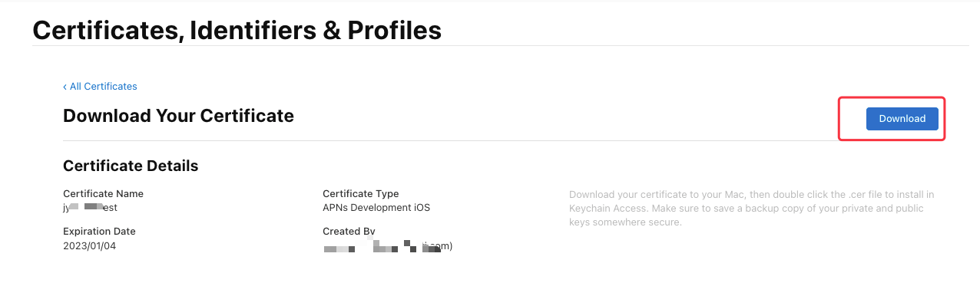Click the blue Download button

902,119
